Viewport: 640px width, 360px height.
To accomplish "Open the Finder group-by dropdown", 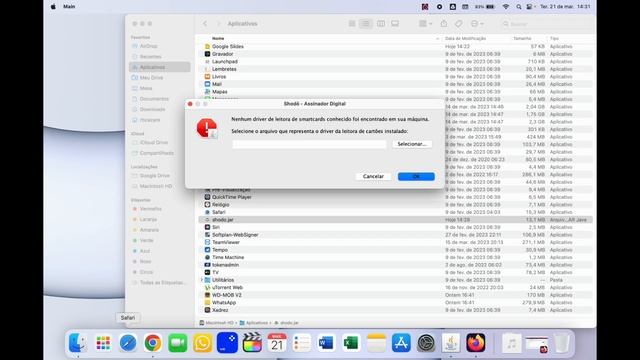I will [425, 24].
